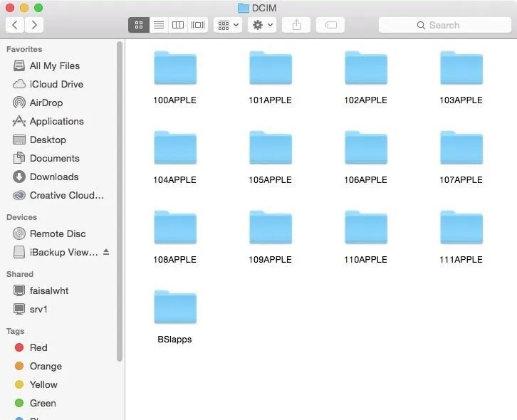Minimize the DCIM window
The image size is (517, 420).
tap(24, 8)
